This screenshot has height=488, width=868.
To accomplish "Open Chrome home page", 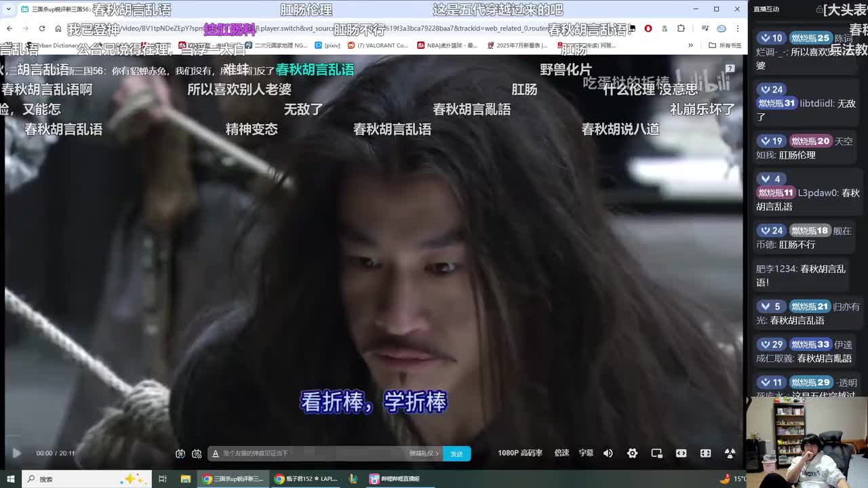I will (x=58, y=28).
